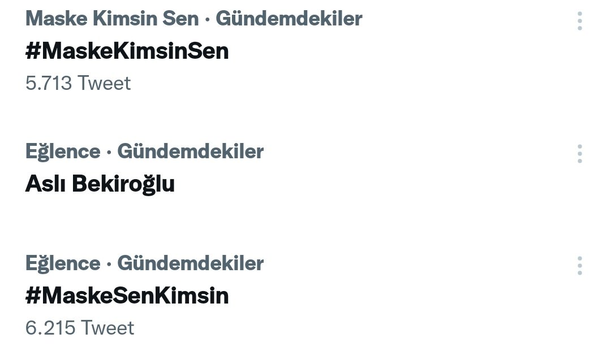
Task: Click the word Tweet after 5.713
Action: pos(104,83)
